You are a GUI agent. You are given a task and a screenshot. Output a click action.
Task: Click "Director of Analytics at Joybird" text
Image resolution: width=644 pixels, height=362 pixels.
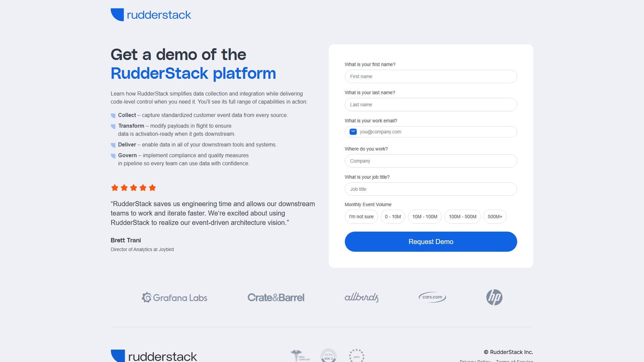pyautogui.click(x=142, y=249)
